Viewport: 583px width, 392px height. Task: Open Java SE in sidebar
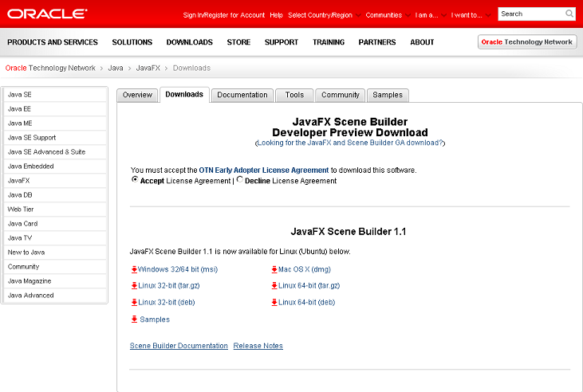pyautogui.click(x=55, y=95)
